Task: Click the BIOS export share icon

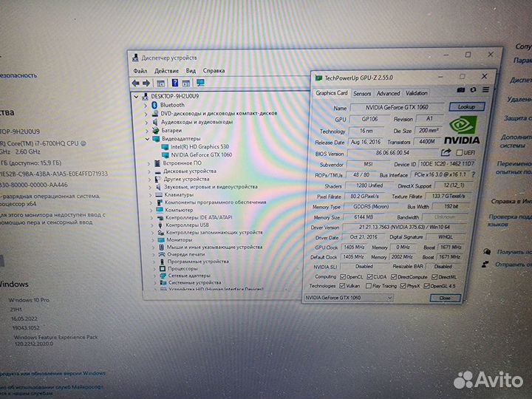Action: 446,153
